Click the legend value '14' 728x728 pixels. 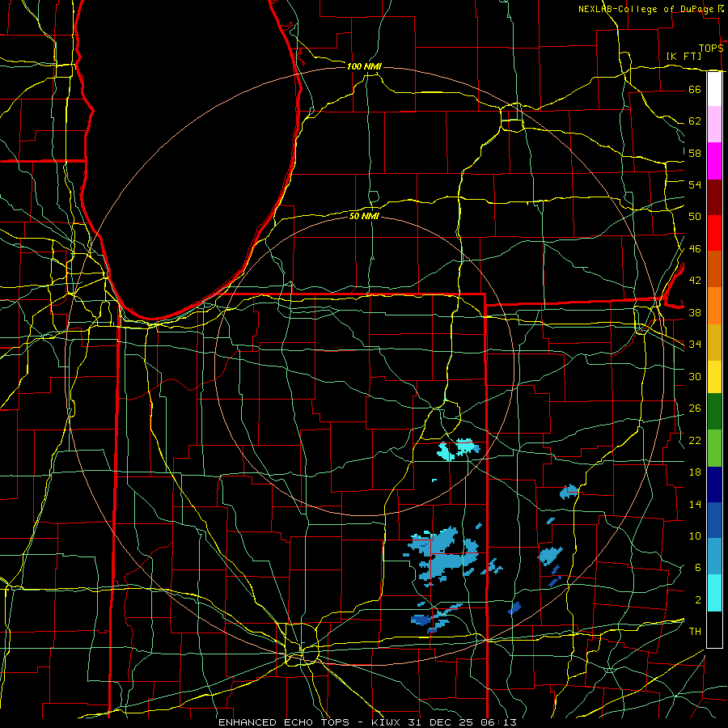pyautogui.click(x=695, y=504)
